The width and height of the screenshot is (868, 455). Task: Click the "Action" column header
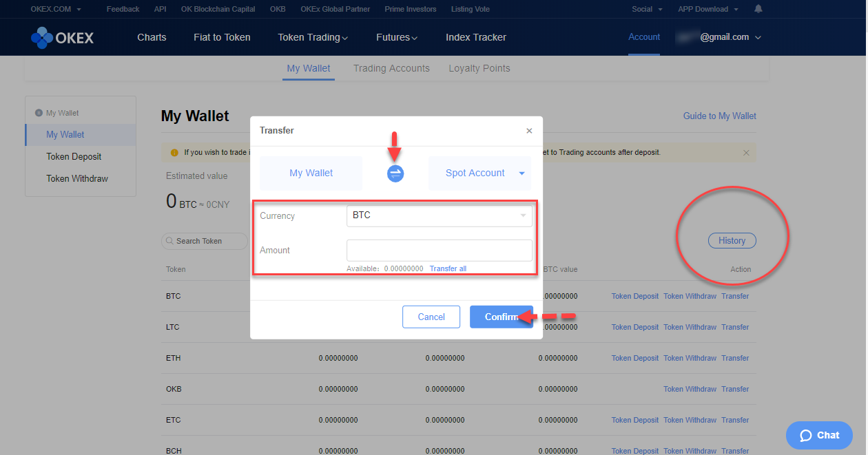pos(741,269)
